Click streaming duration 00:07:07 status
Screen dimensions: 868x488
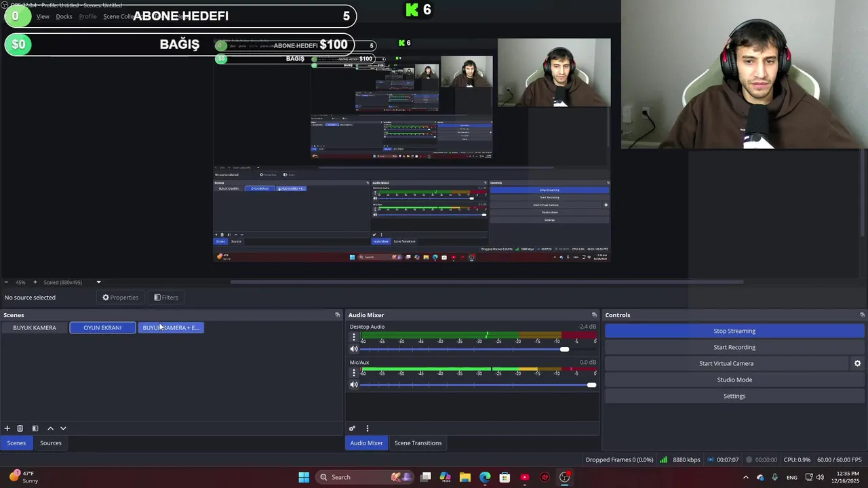[x=728, y=460]
